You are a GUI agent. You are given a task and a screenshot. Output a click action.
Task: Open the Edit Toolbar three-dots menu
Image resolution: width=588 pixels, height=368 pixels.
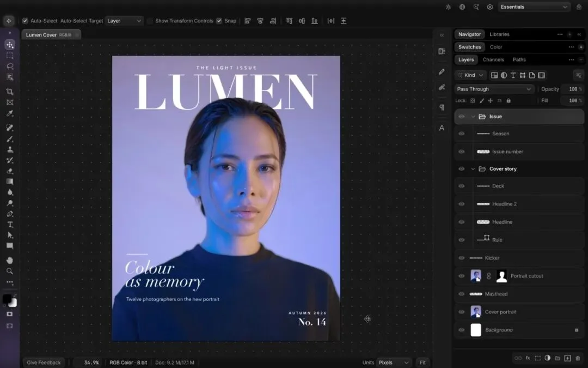[10, 282]
